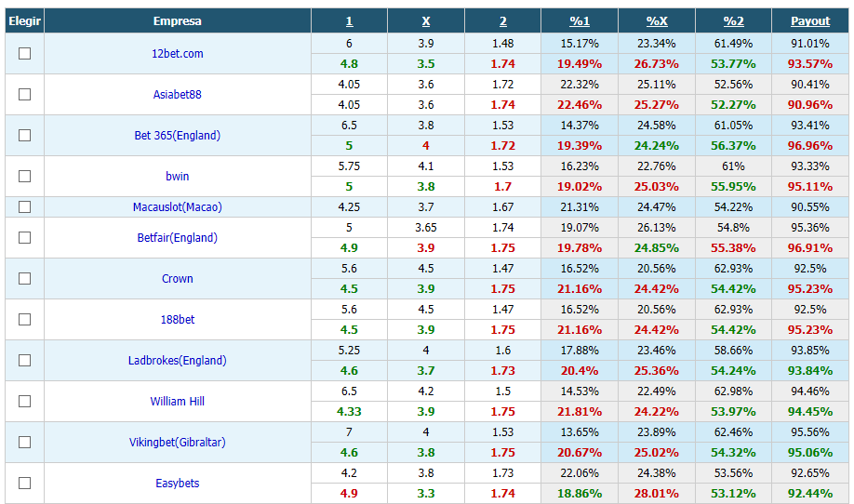
Task: Click Asiabet88 home percentage 22.32%
Action: coord(580,85)
